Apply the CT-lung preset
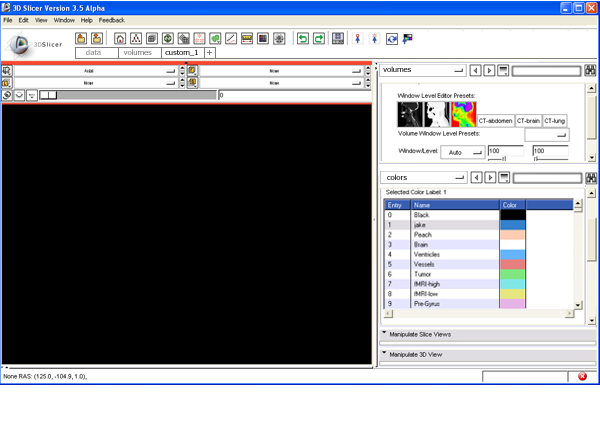The image size is (600, 432). coord(554,121)
